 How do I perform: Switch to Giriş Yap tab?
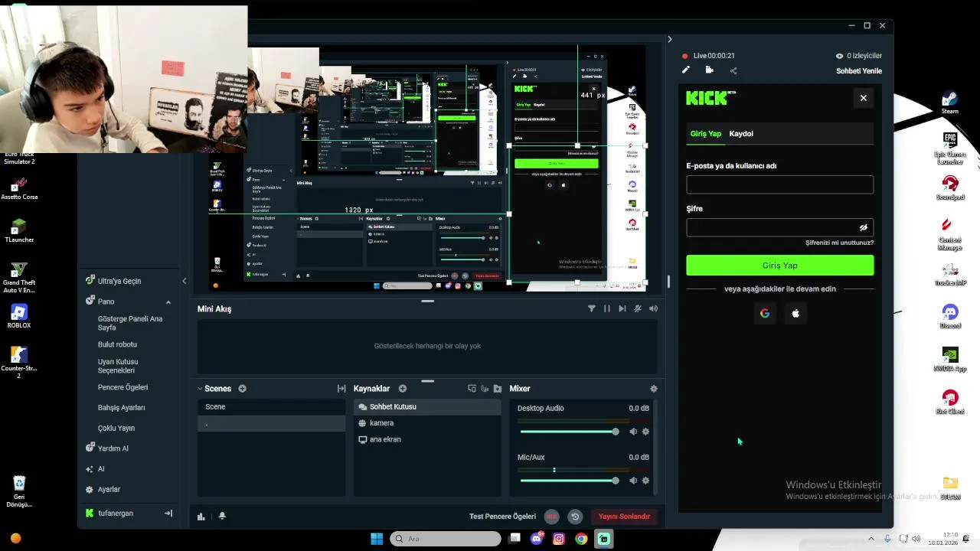pos(706,134)
